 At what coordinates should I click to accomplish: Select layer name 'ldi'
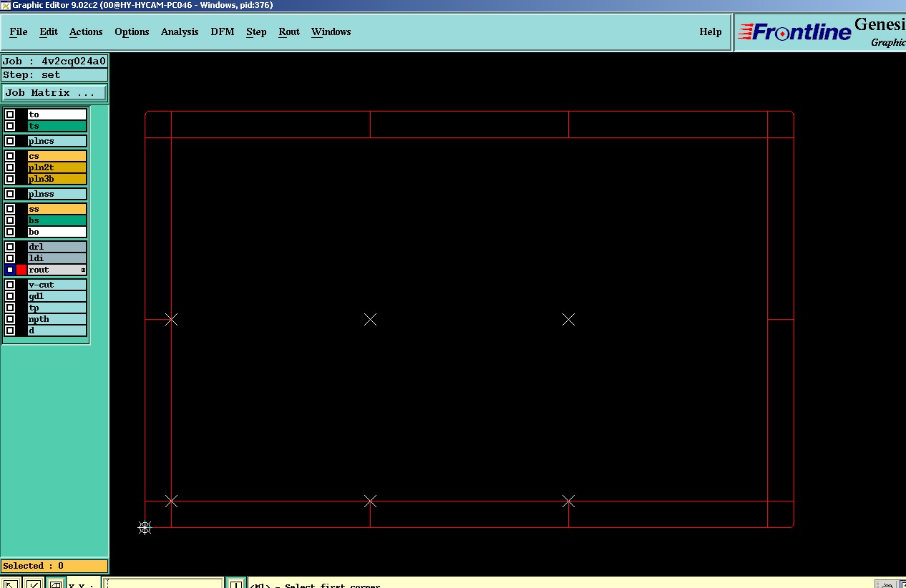click(x=57, y=258)
